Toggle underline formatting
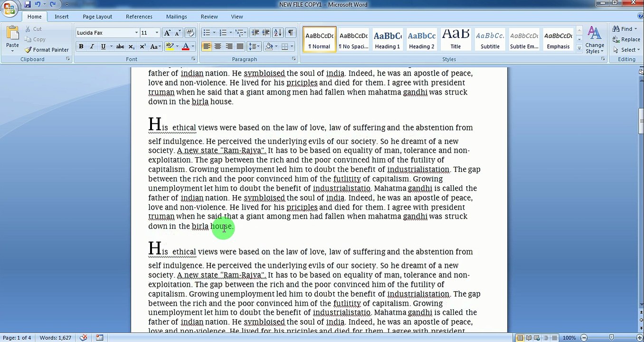Viewport: 644px width, 342px height. tap(103, 47)
